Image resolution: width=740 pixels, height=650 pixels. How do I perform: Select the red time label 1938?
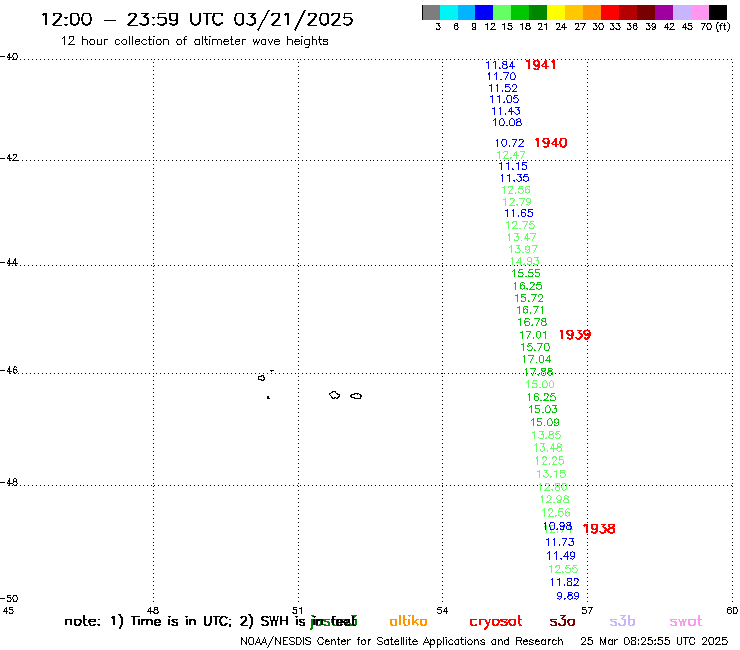[x=599, y=529]
